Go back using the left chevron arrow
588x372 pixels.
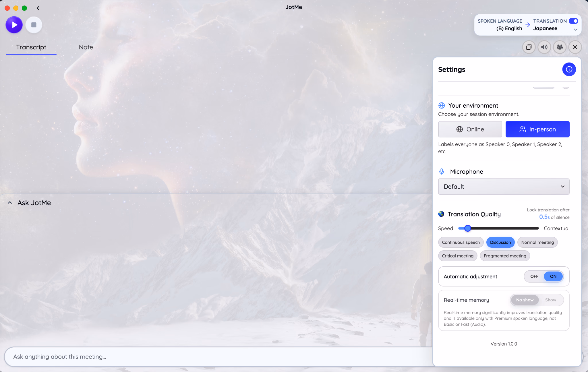pyautogui.click(x=38, y=8)
